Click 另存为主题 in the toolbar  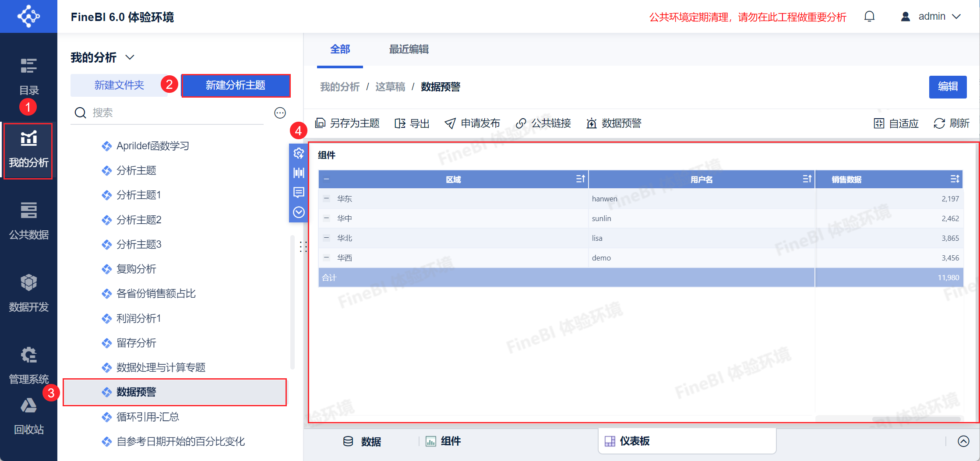(347, 123)
